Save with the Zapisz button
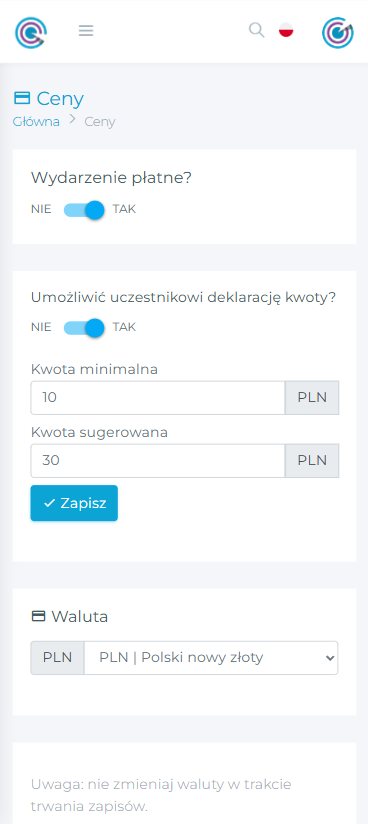 coord(74,503)
